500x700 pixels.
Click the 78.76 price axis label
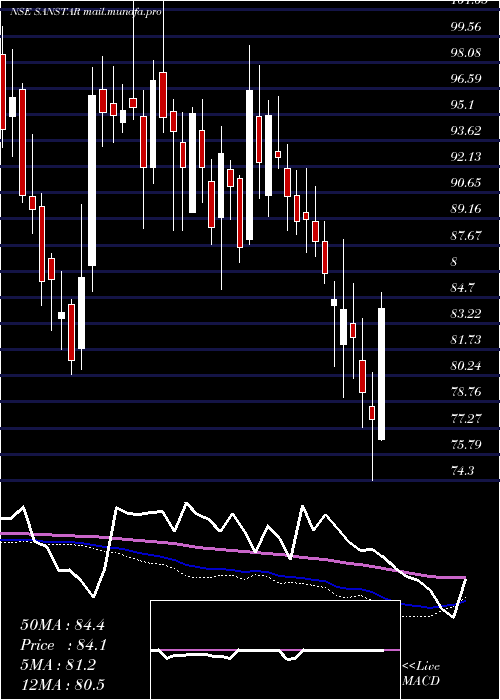click(466, 392)
